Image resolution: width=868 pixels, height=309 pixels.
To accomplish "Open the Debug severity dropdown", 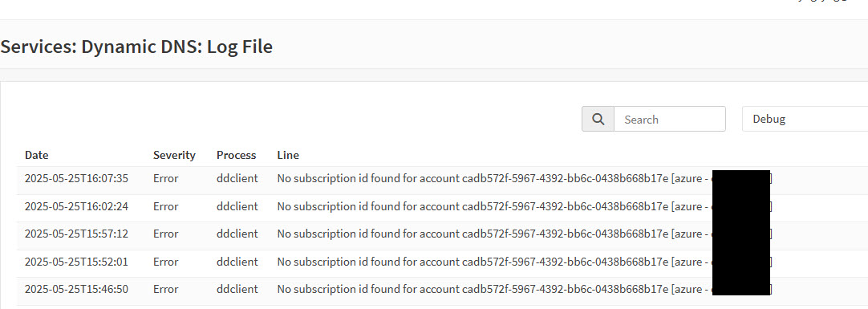I will pos(805,119).
